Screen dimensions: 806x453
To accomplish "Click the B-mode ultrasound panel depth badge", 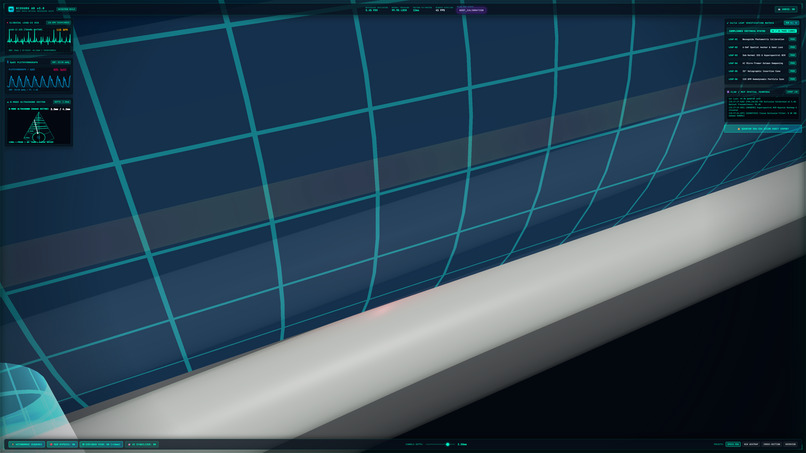I will (62, 102).
